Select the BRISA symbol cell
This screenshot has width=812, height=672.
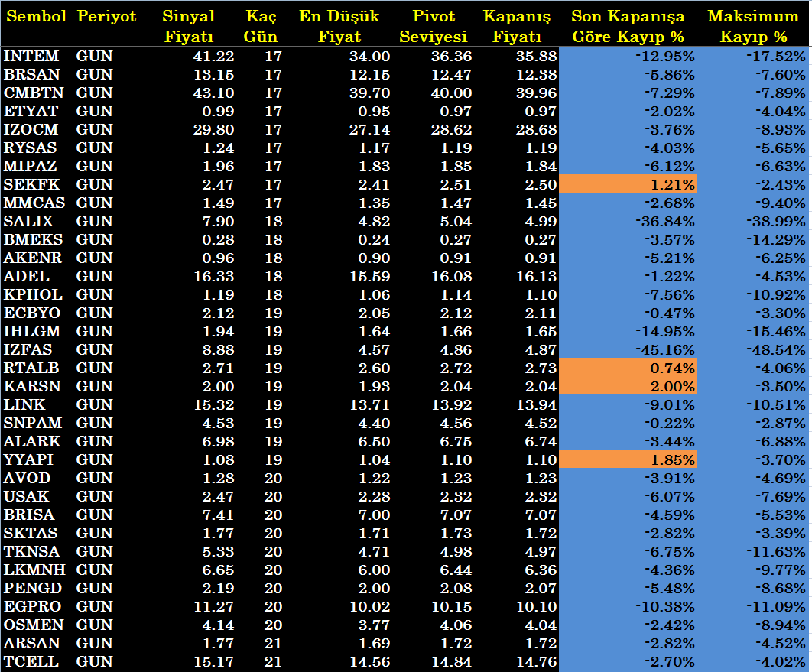coord(29,515)
